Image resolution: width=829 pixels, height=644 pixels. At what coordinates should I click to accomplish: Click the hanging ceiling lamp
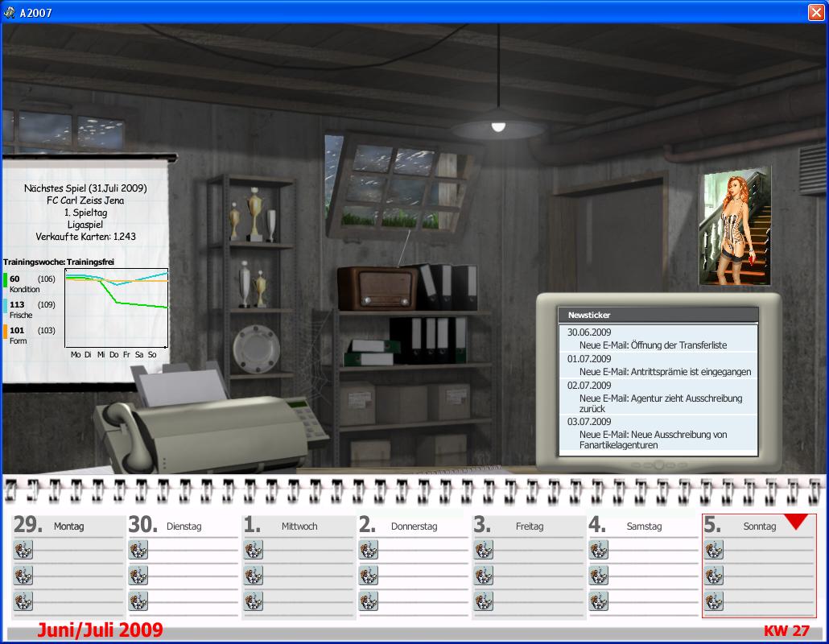(498, 126)
